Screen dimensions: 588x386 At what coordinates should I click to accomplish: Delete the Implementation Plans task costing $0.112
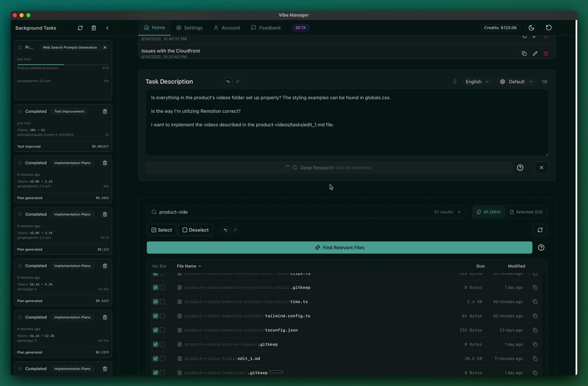point(105,214)
